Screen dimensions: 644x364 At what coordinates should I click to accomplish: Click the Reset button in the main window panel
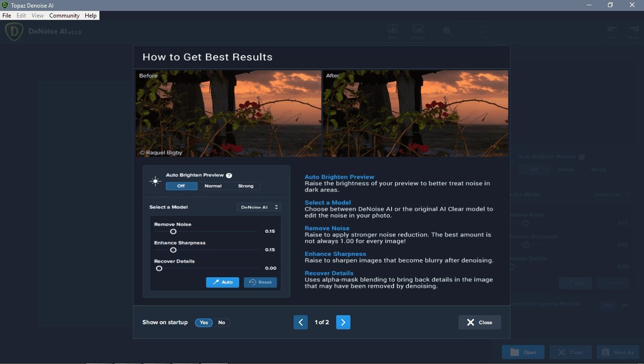613,283
